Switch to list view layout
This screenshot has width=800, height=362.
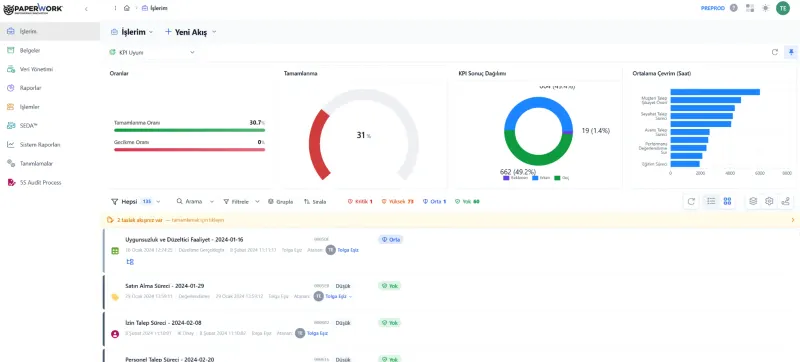click(711, 201)
